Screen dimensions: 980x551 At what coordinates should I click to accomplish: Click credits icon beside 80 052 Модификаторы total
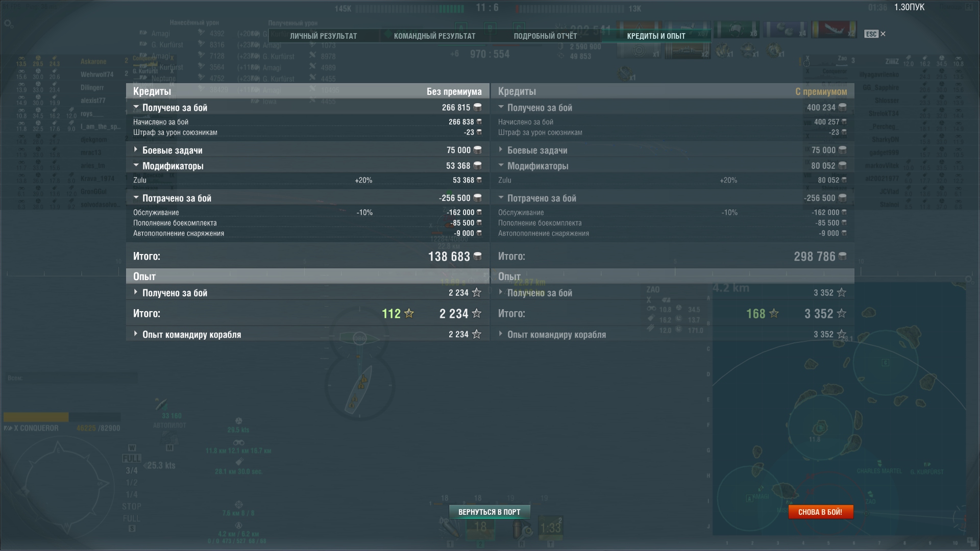[x=843, y=165]
